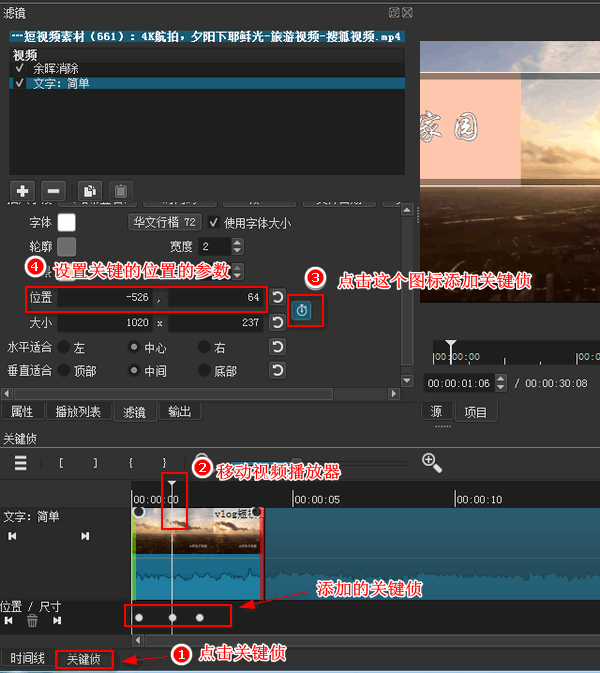Pick outline color gray swatch

pyautogui.click(x=67, y=246)
